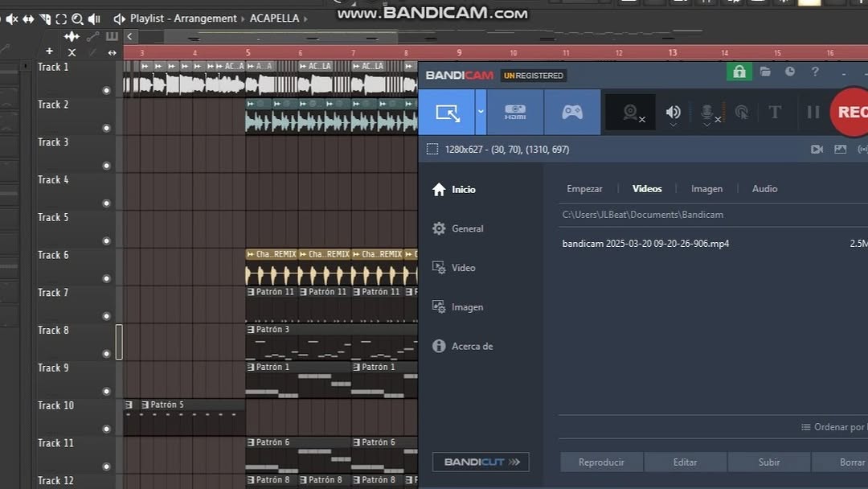
Task: Select Patrón 5 clip on Track 10
Action: click(192, 417)
